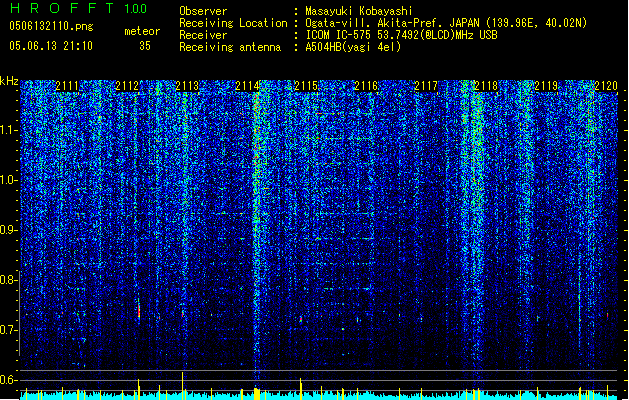Click the Receiving Location label
Image resolution: width=629 pixels, height=400 pixels.
pyautogui.click(x=233, y=23)
